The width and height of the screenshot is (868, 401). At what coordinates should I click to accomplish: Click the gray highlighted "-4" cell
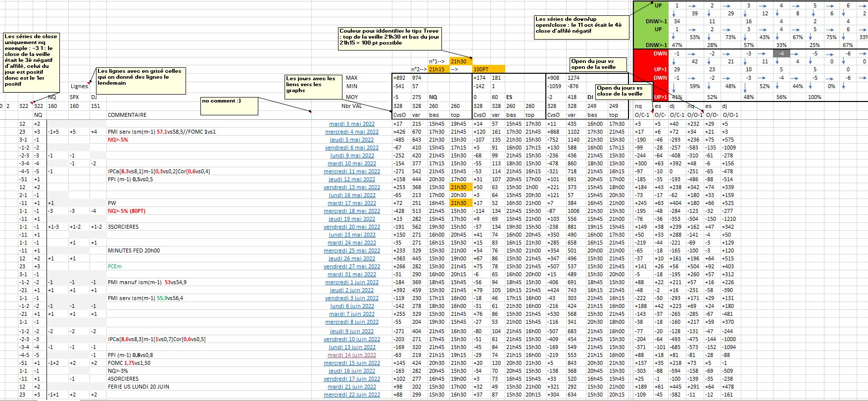click(781, 53)
